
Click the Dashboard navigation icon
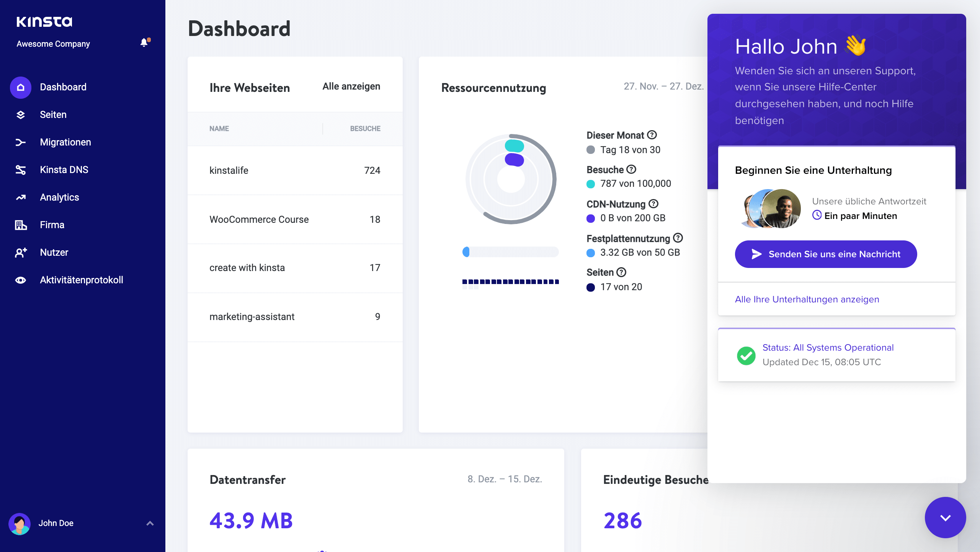[20, 87]
